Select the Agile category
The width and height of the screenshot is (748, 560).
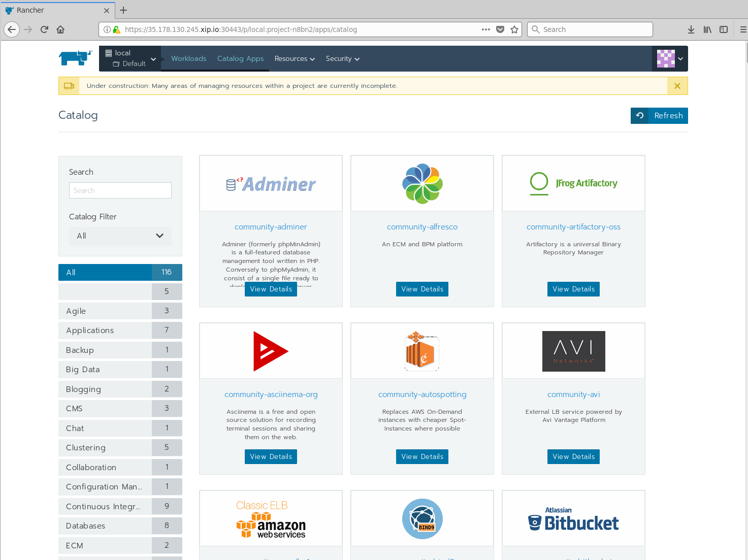tap(120, 311)
